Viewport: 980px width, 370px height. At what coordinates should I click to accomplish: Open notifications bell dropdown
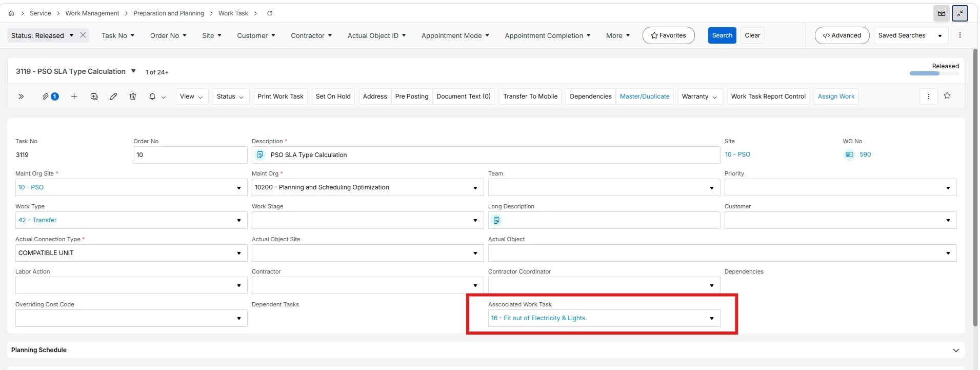(x=157, y=96)
